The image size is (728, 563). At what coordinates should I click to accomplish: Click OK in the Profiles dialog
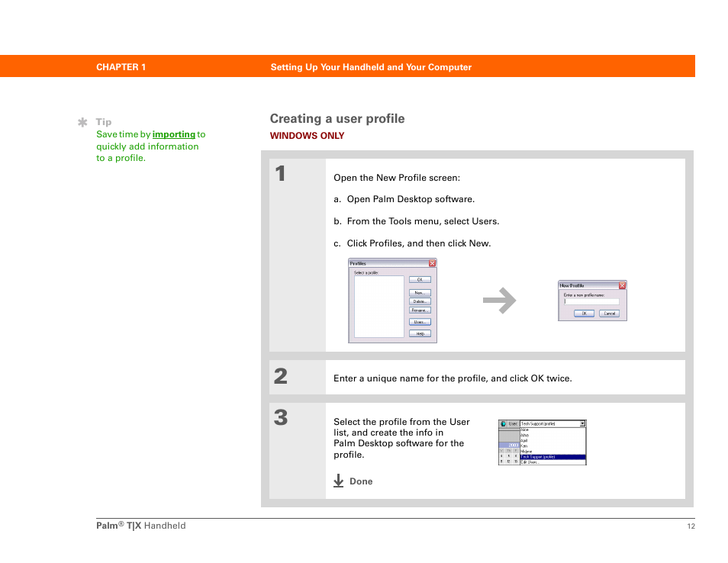point(420,279)
